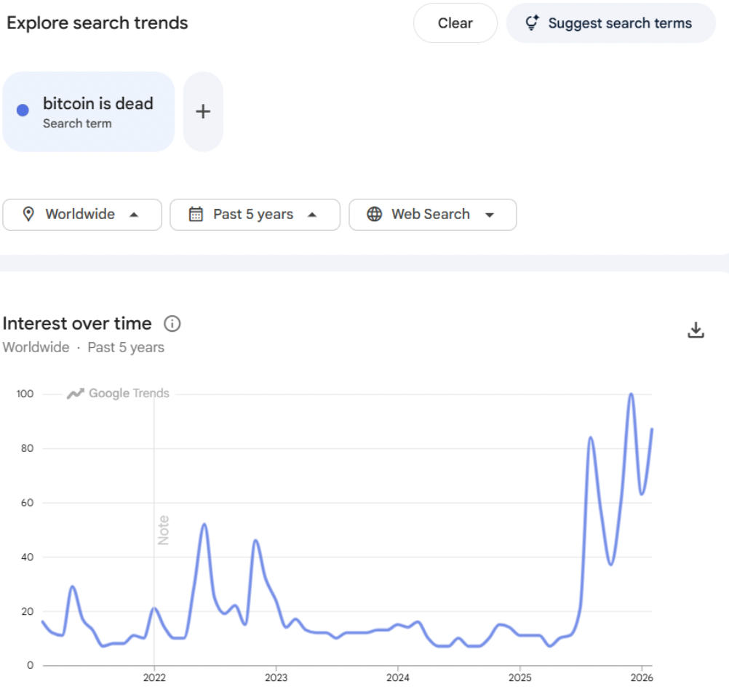Click the 2022 label on the time axis
This screenshot has height=700, width=729.
point(154,678)
